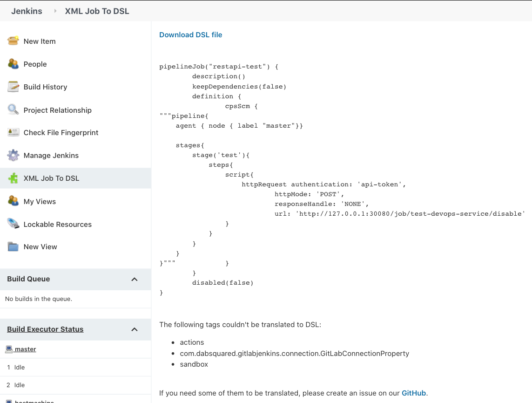532x403 pixels.
Task: Click the New View folder icon
Action: pos(13,246)
